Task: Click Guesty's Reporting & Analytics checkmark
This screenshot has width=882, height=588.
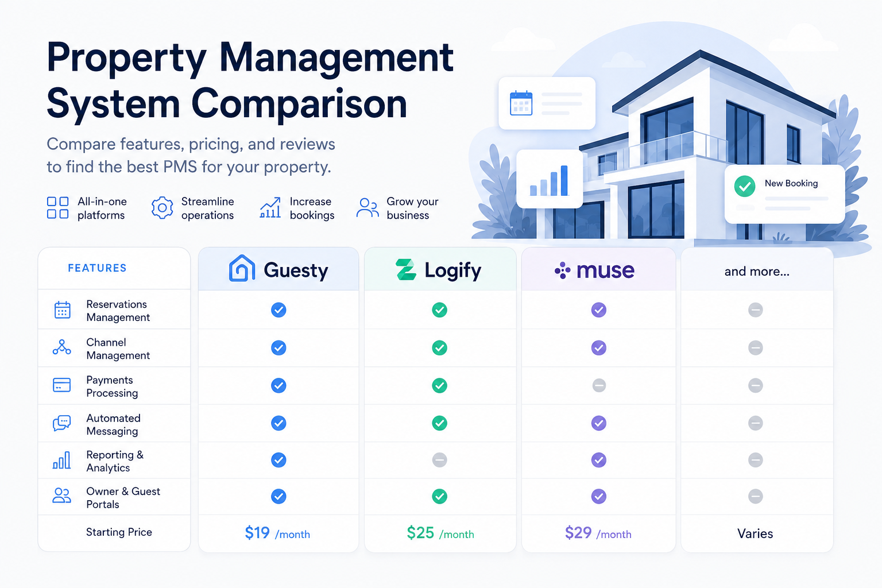Action: [278, 460]
